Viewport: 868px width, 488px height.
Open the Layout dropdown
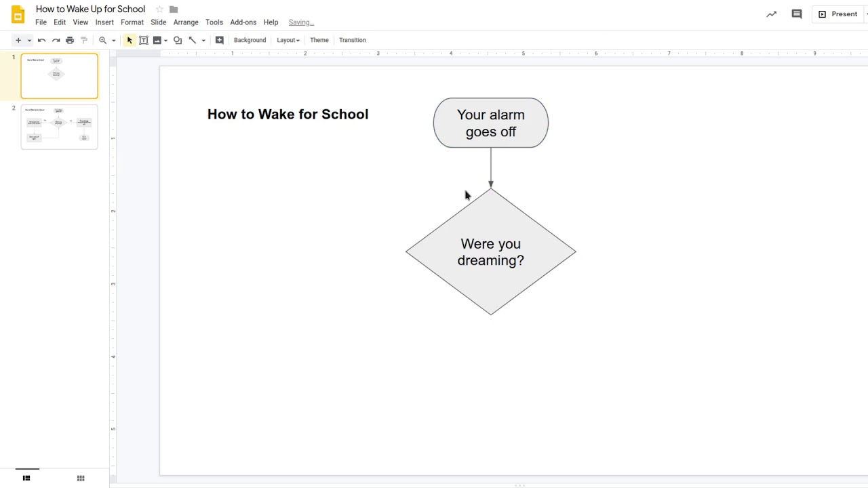click(x=288, y=40)
